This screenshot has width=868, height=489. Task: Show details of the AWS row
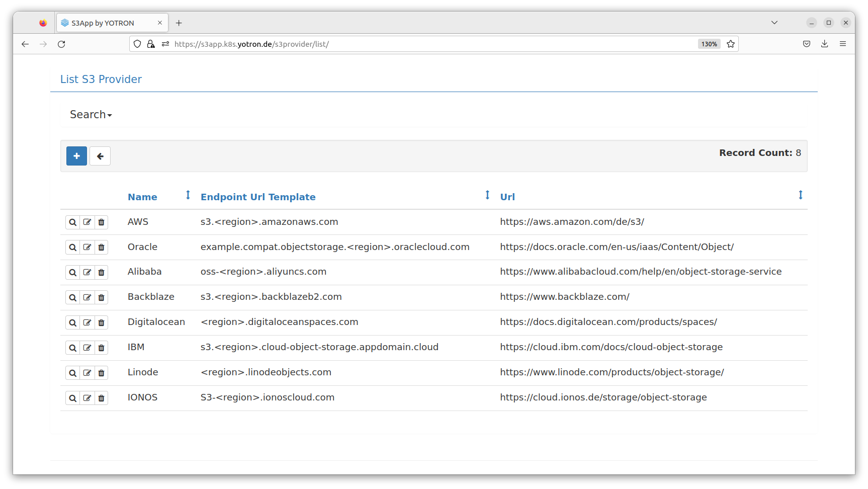[73, 222]
